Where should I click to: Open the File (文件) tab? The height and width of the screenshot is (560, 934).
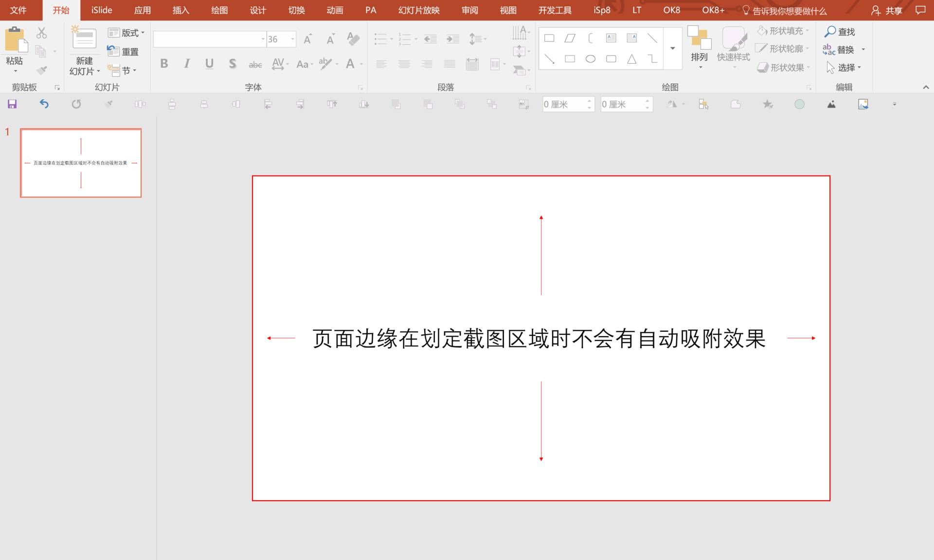18,10
